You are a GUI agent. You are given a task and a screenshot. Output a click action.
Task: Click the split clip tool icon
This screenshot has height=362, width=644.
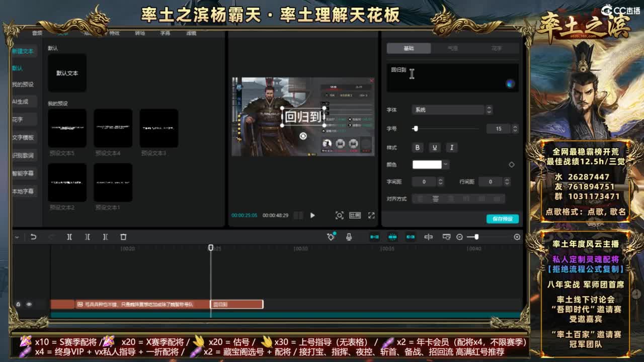[x=69, y=237]
